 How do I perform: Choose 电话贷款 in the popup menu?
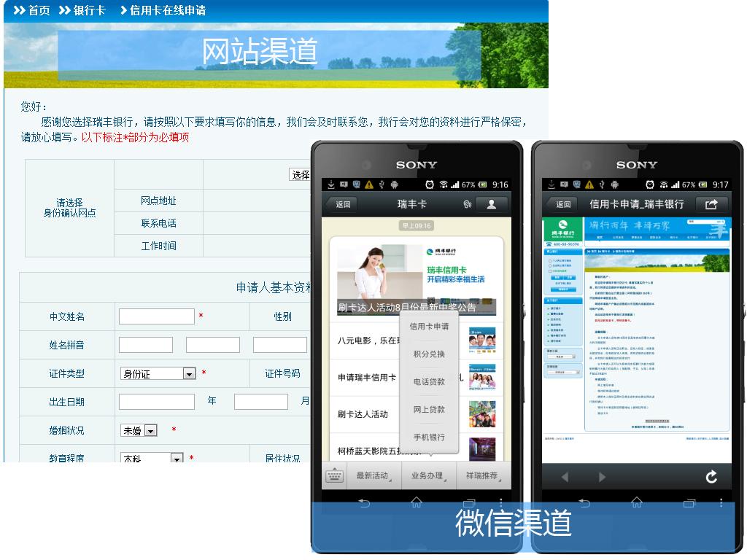(x=429, y=381)
